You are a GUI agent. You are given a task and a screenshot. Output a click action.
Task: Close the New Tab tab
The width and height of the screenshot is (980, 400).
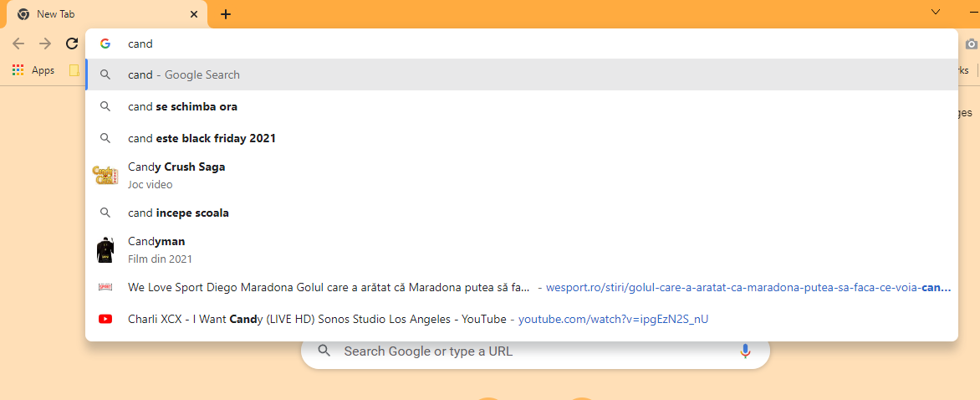click(194, 14)
